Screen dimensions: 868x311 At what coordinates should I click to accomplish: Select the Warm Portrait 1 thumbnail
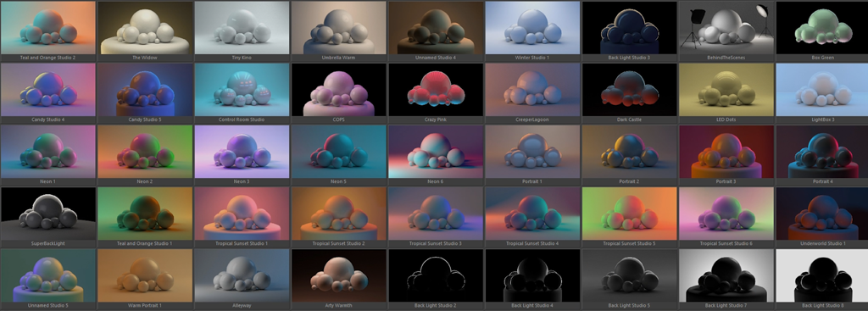(145, 275)
